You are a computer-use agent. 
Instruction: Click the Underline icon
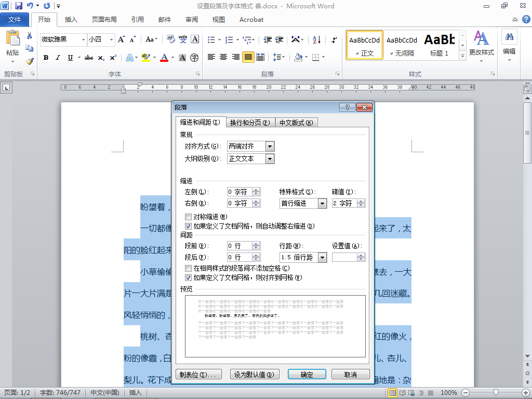tap(70, 58)
